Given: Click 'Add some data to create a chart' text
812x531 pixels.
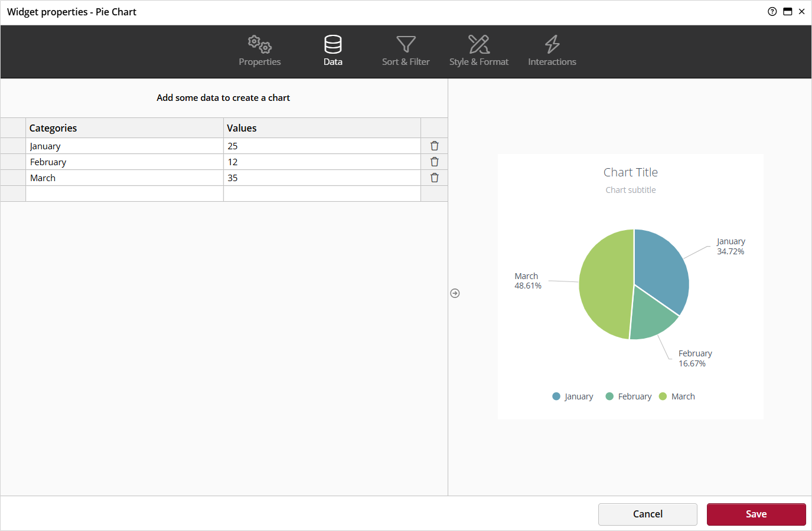Looking at the screenshot, I should coord(223,98).
